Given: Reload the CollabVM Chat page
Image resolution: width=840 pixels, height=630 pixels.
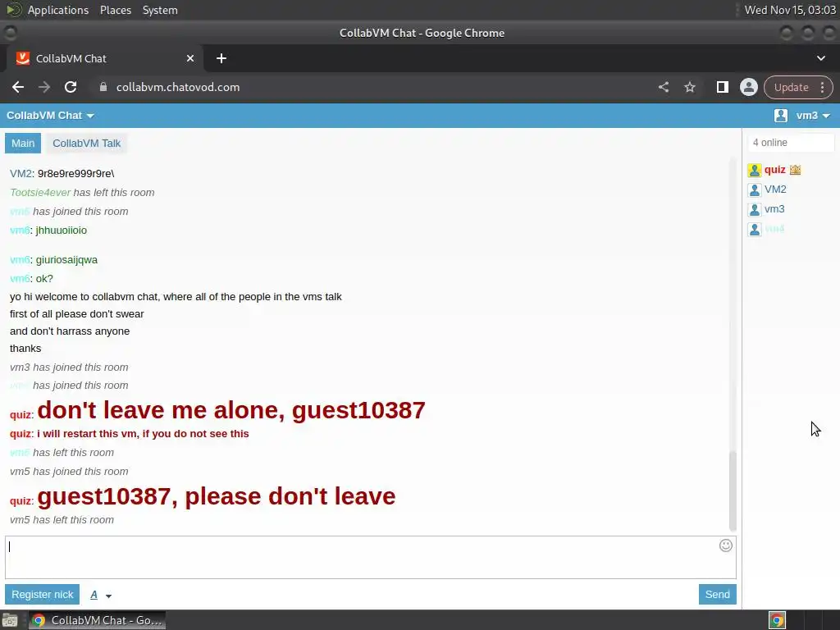Looking at the screenshot, I should click(71, 87).
